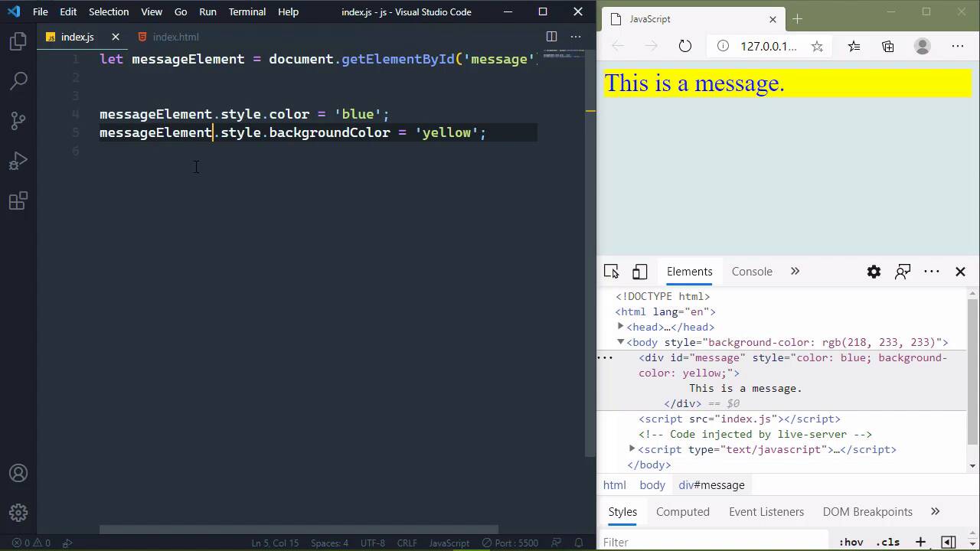Add a new style rule
This screenshot has height=551, width=980.
coord(921,542)
